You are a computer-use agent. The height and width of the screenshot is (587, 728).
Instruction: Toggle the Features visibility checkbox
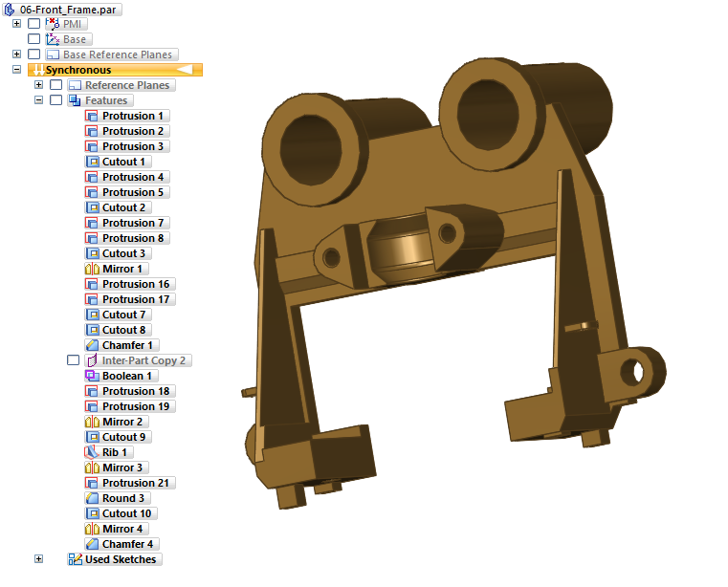tap(55, 100)
